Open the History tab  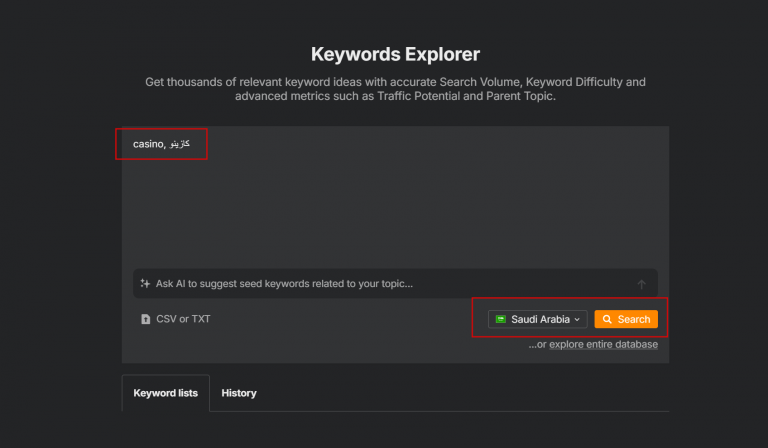tap(239, 393)
